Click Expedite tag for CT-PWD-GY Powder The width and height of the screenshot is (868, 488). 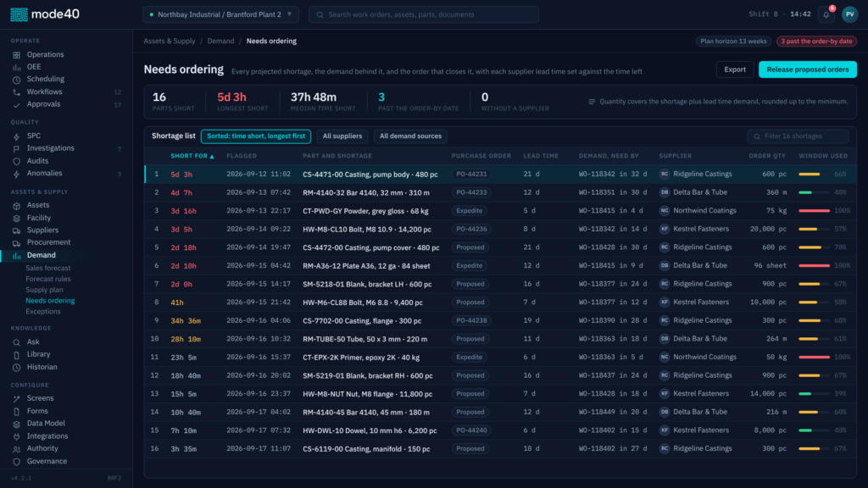click(x=469, y=211)
